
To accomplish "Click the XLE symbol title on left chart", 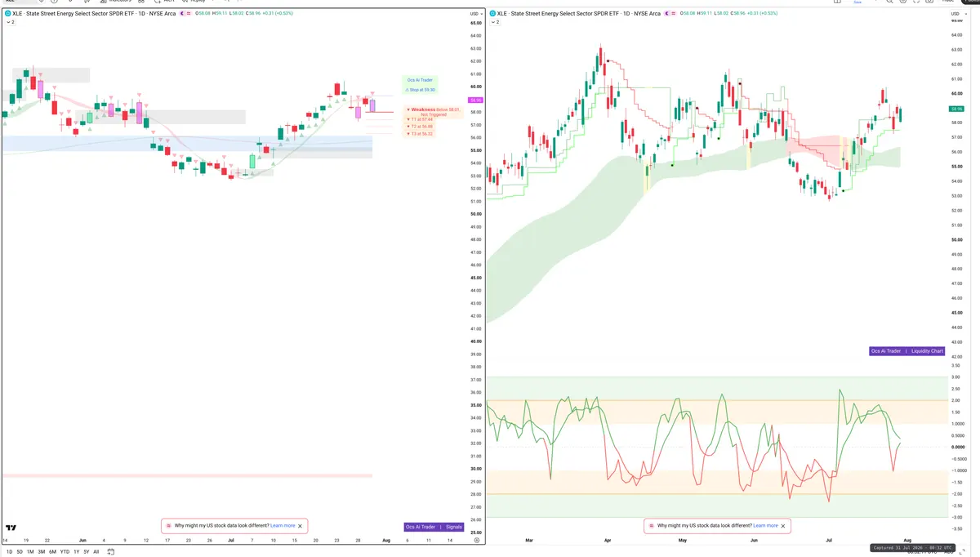I will click(94, 14).
